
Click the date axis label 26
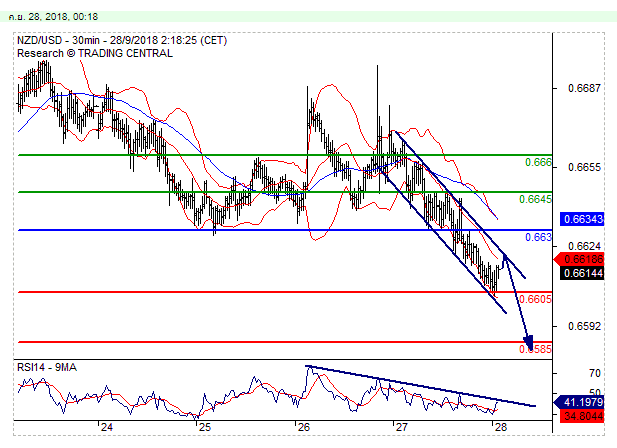click(304, 427)
